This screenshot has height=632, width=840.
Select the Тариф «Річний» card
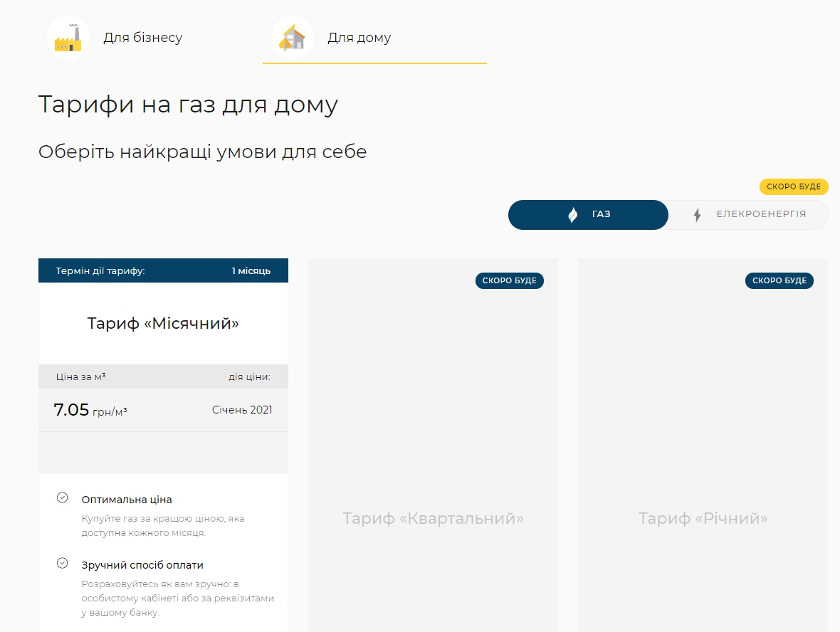click(703, 445)
